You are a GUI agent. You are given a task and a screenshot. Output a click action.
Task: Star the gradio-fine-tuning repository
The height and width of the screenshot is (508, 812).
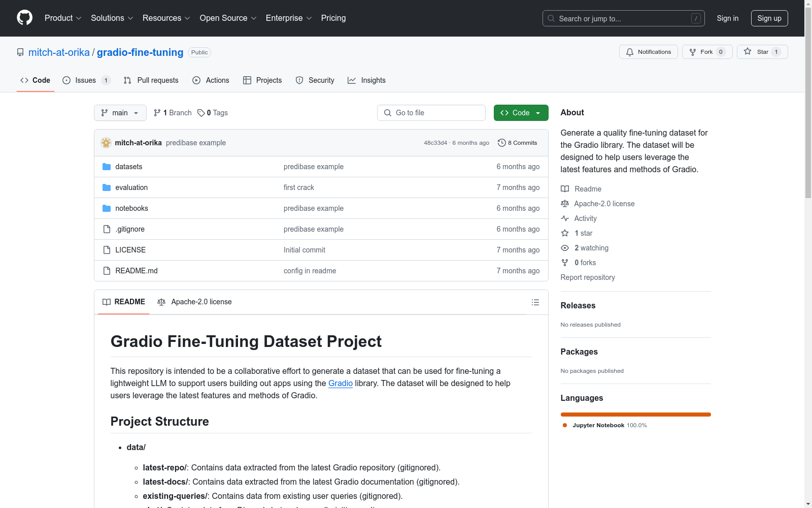[x=762, y=52]
